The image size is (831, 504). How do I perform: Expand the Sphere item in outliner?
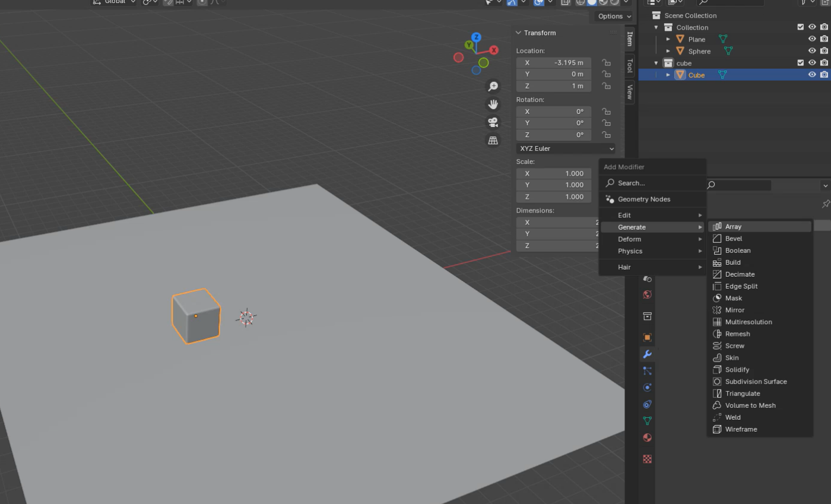(x=668, y=51)
